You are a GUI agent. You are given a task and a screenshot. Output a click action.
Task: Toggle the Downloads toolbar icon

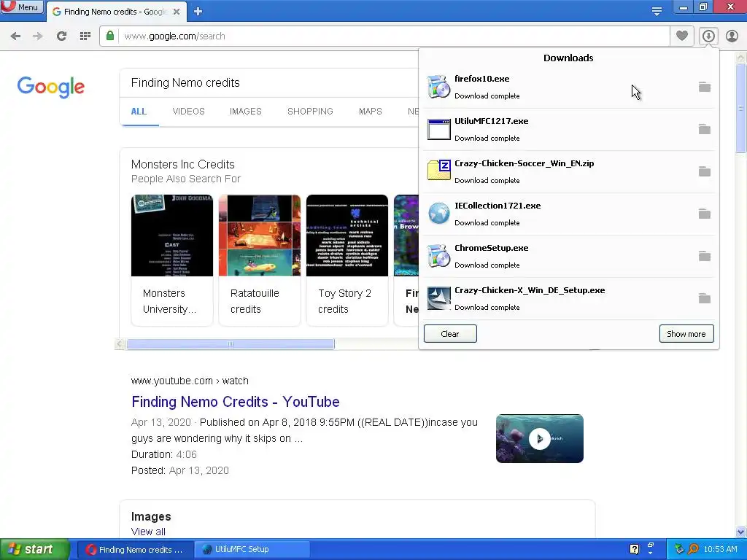[708, 36]
